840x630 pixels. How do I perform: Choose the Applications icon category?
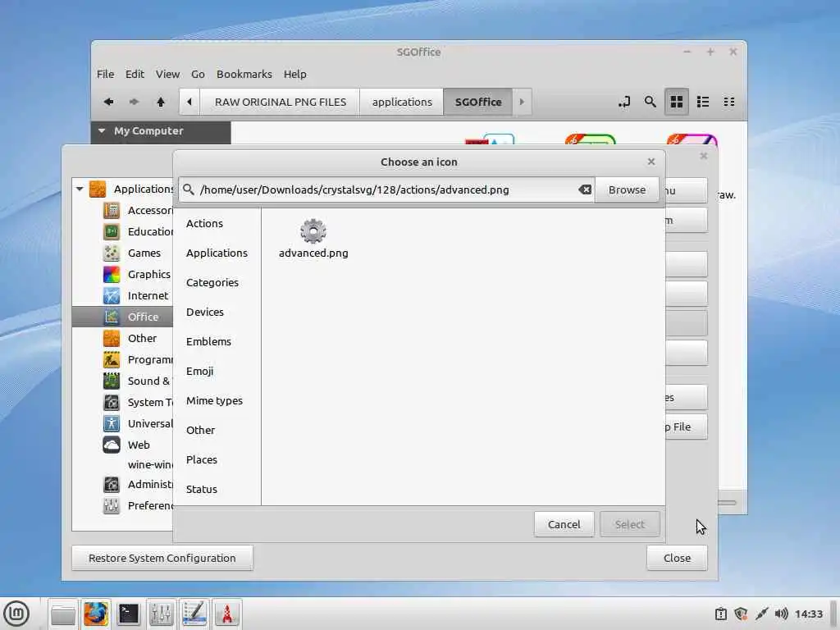point(217,253)
